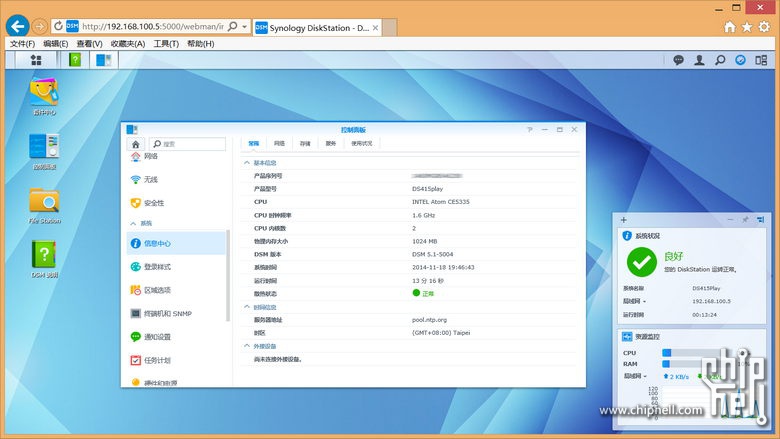Open DSM search magnifier in top bar
The image size is (780, 439).
tap(720, 60)
